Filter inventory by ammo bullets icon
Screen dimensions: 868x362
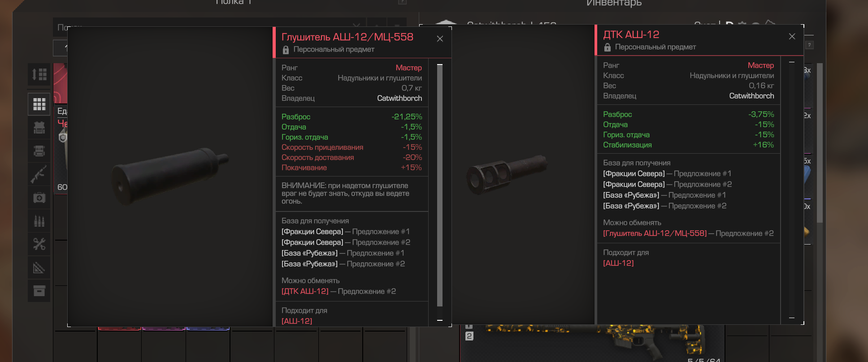[x=39, y=221]
